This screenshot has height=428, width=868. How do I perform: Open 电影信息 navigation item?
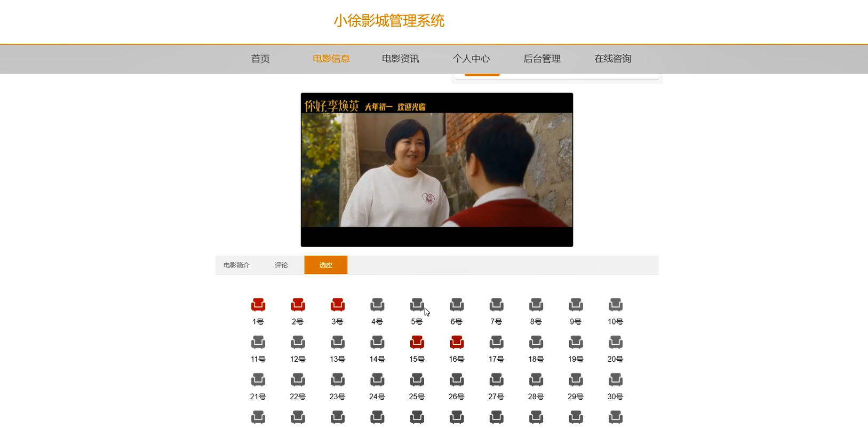click(331, 59)
